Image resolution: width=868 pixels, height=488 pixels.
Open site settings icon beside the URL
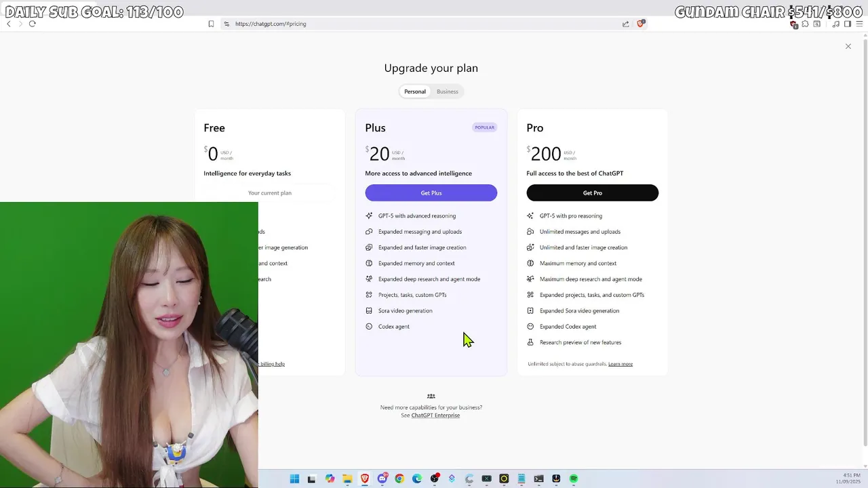[x=226, y=24]
